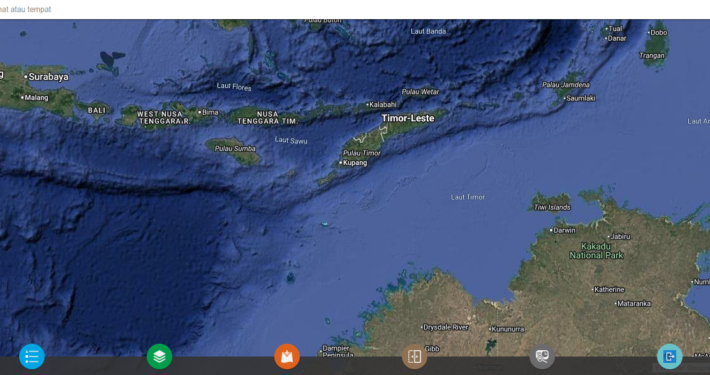
Task: Click the Timor-Leste label on map
Action: (x=408, y=118)
